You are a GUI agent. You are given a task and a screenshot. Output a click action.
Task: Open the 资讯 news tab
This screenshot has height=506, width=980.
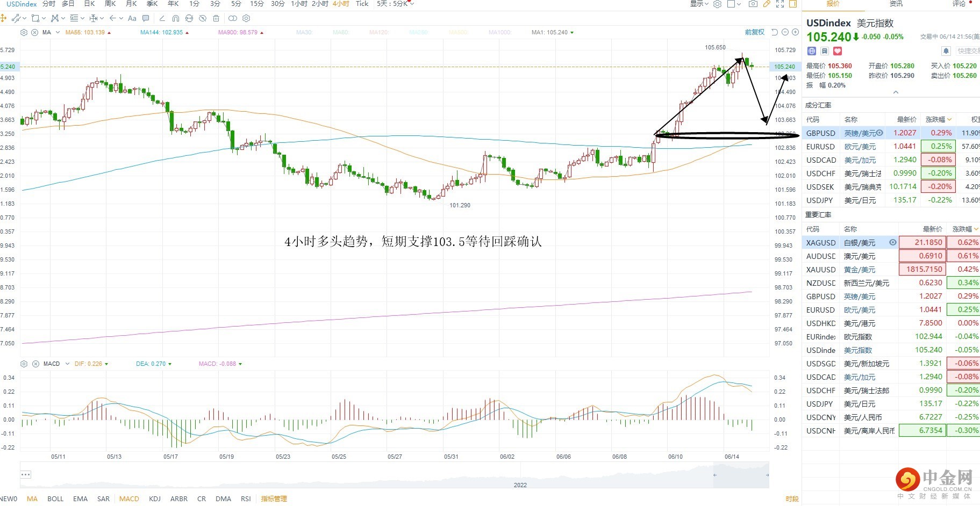[896, 4]
